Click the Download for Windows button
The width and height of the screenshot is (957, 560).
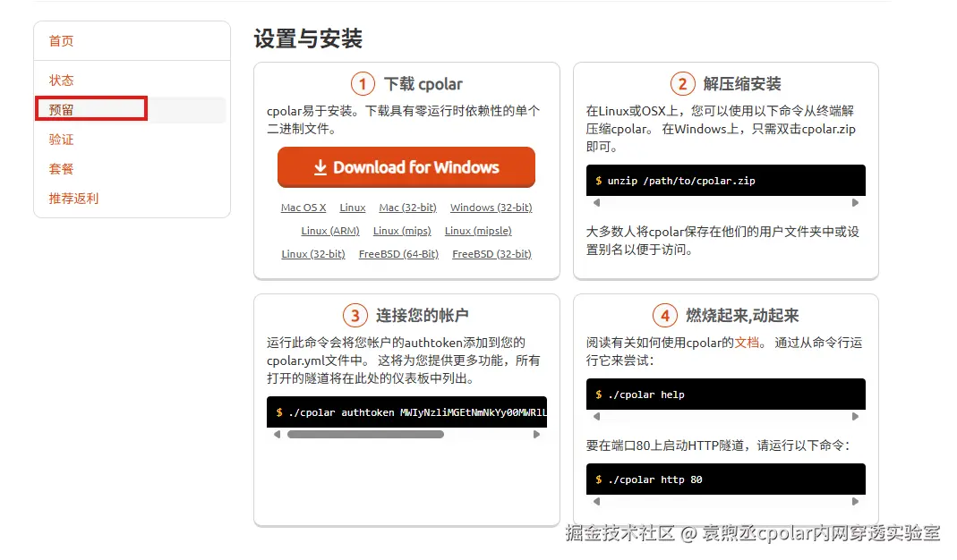click(x=406, y=167)
